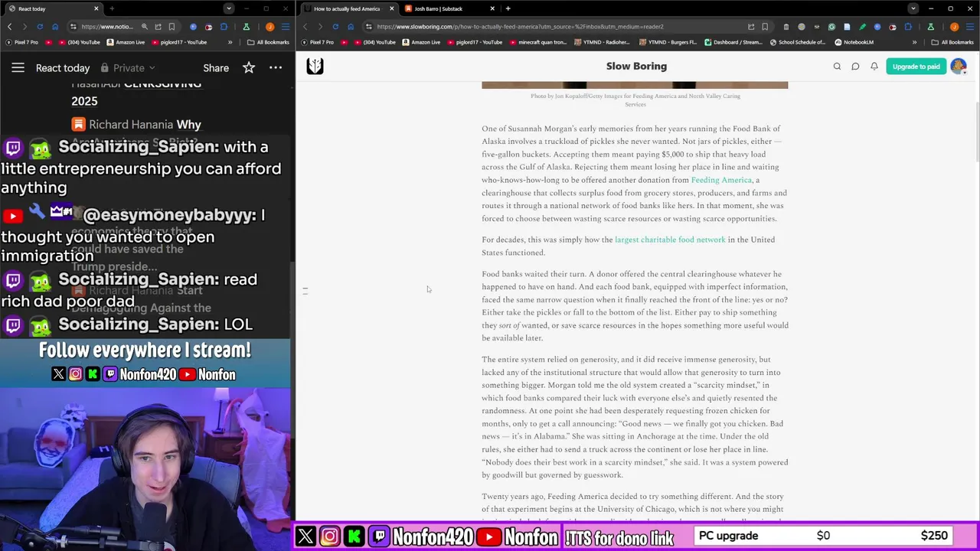Open All Bookmarks folder in the Notion window

point(268,42)
